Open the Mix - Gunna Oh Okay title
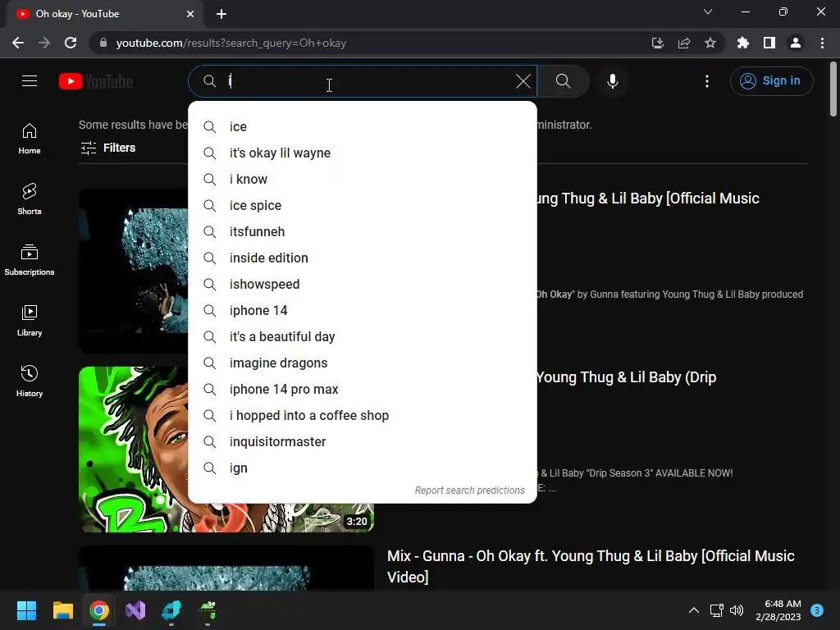The image size is (840, 630). [591, 566]
